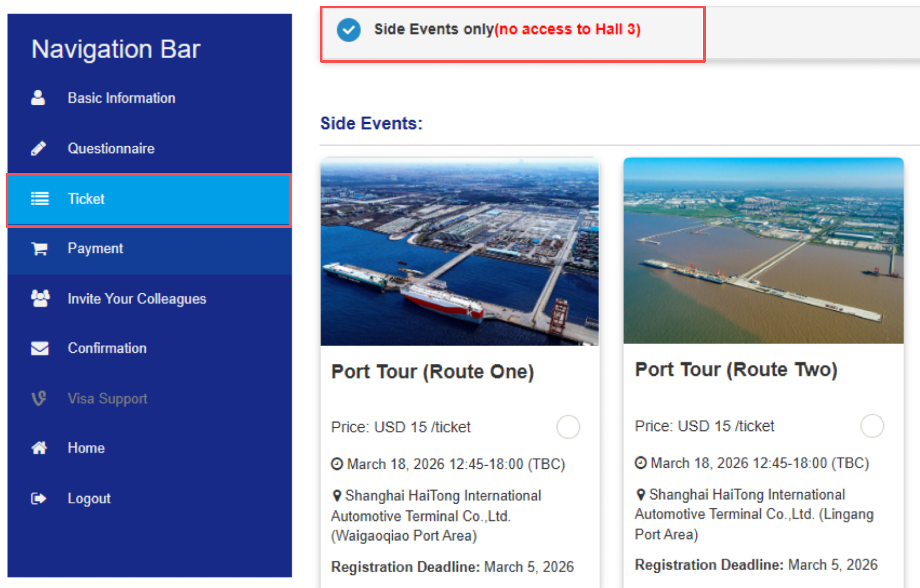
Task: Click the Home house icon
Action: (39, 448)
